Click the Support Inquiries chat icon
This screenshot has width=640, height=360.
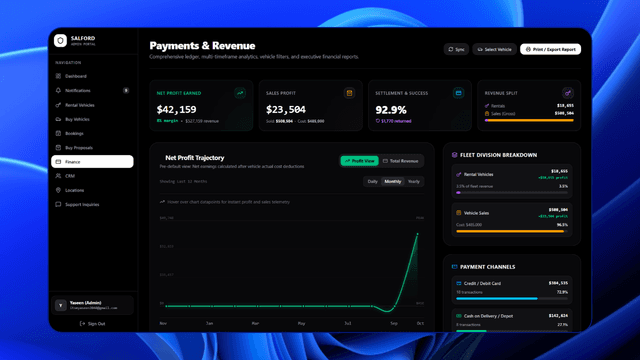(x=58, y=204)
